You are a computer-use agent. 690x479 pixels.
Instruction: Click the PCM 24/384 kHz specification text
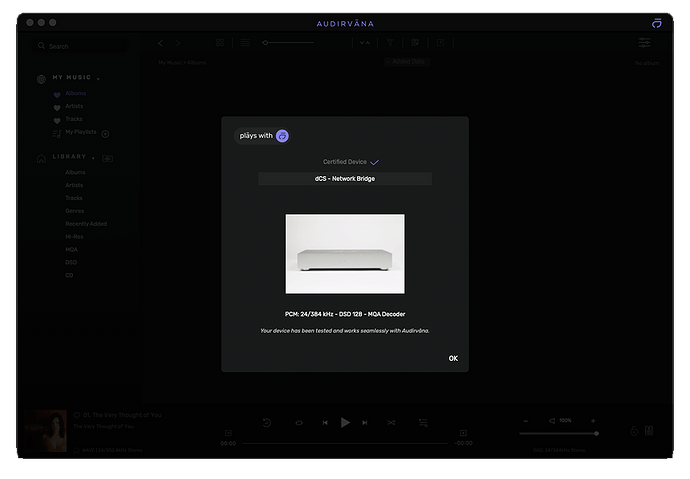(x=345, y=314)
